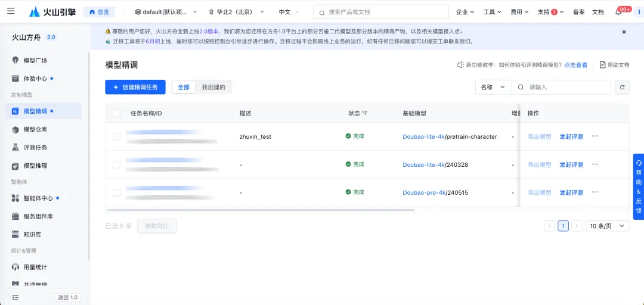Dismiss the migration notice banner
Screen dimensions: 644x305
[624, 32]
